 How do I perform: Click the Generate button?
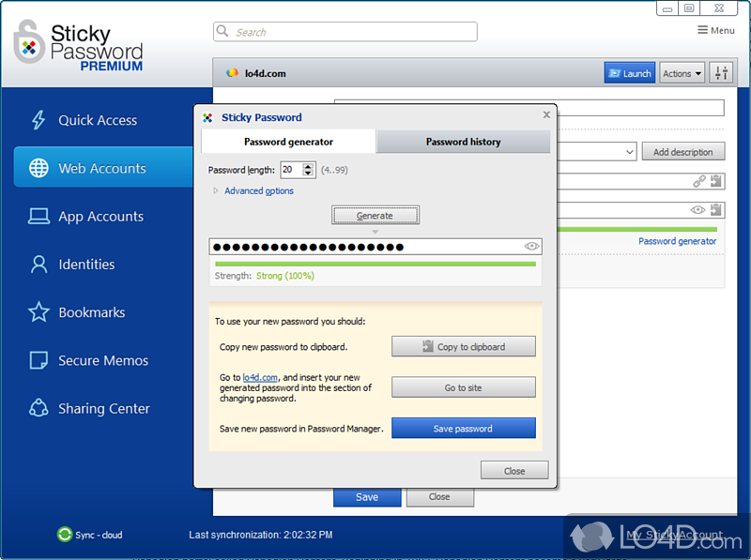click(x=375, y=216)
